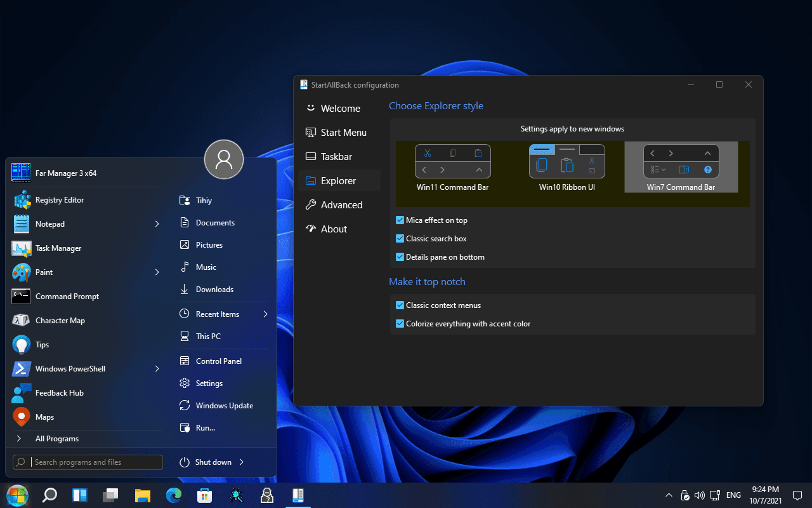Open File Explorer from taskbar

(142, 495)
